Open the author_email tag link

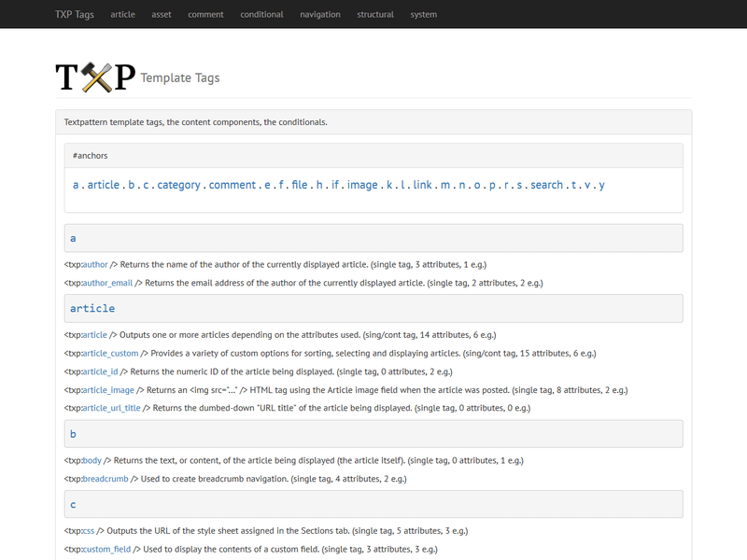(107, 283)
